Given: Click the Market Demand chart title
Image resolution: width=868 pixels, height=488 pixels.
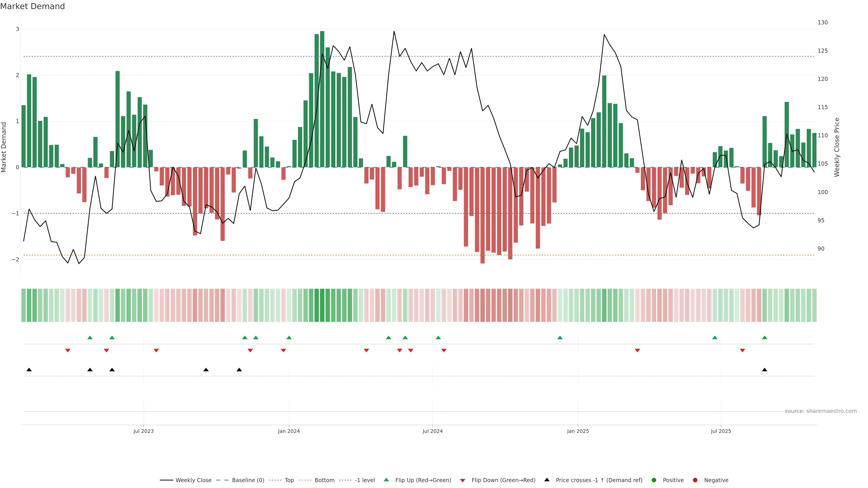Looking at the screenshot, I should click(x=32, y=6).
